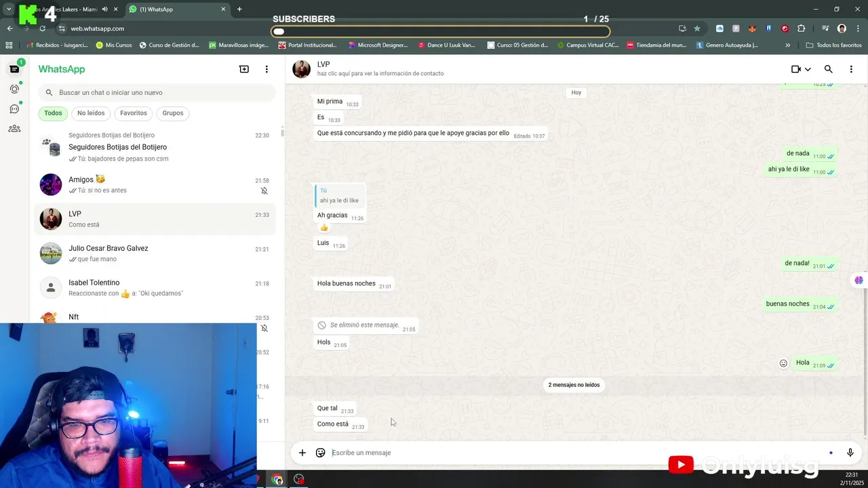The width and height of the screenshot is (868, 488).
Task: Select the 'Todos' chat filter
Action: (x=53, y=113)
